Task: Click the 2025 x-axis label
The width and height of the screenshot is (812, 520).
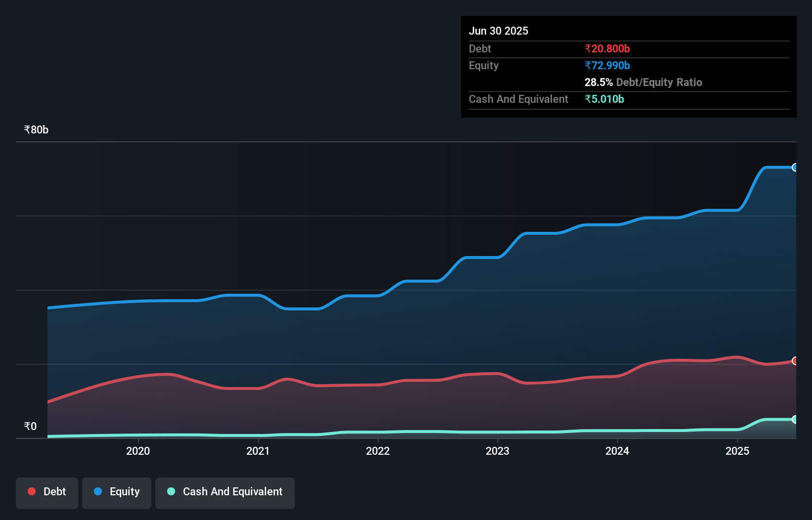Action: pos(737,451)
